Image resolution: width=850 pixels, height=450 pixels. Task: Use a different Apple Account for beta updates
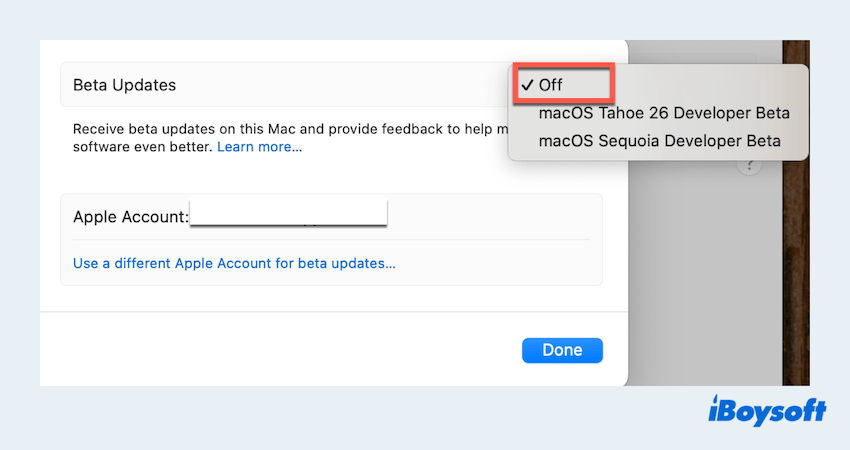point(234,264)
